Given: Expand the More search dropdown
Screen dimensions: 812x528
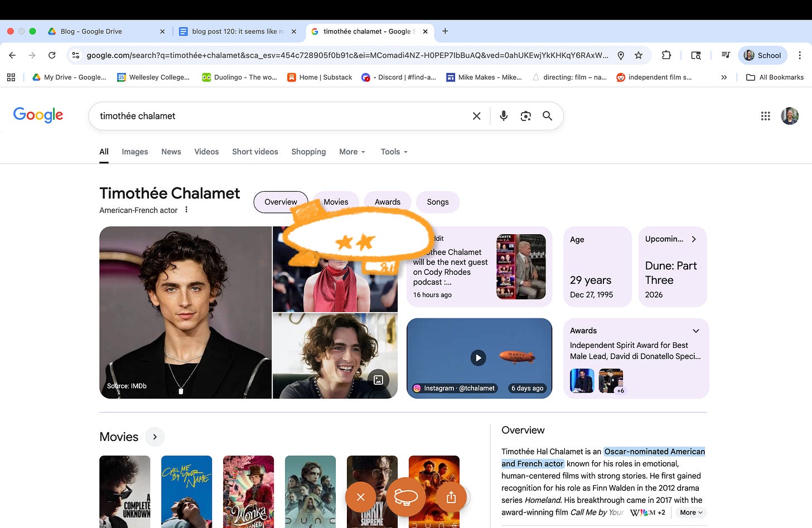Looking at the screenshot, I should coord(352,152).
